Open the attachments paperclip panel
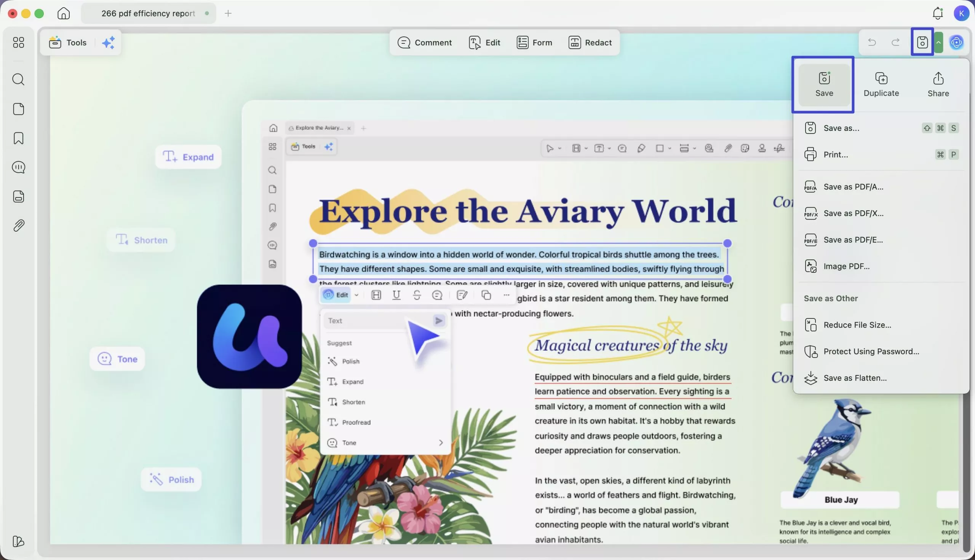 18,225
